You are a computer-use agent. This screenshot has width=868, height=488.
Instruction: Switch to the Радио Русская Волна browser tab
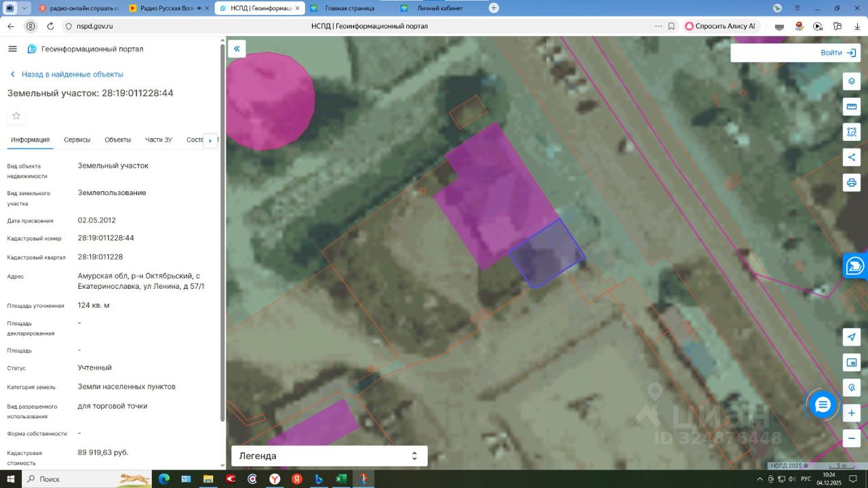point(169,8)
